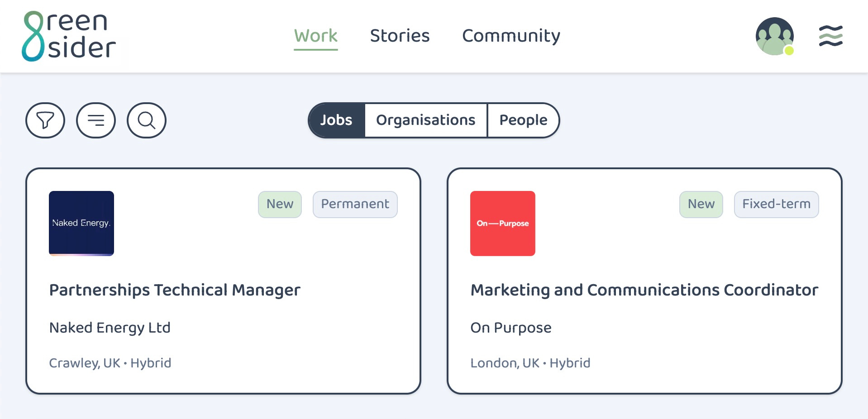Viewport: 868px width, 419px height.
Task: Click New badge on Naked Energy card
Action: (280, 204)
